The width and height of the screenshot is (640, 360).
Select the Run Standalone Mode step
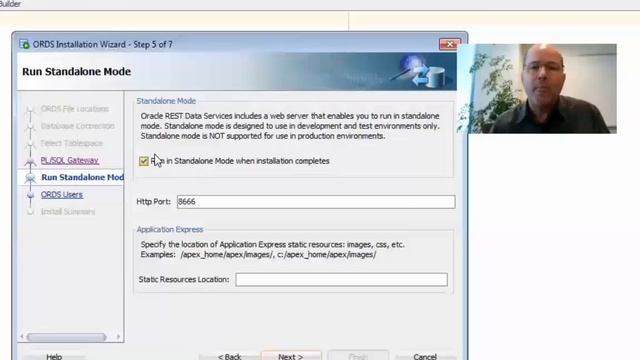(82, 177)
